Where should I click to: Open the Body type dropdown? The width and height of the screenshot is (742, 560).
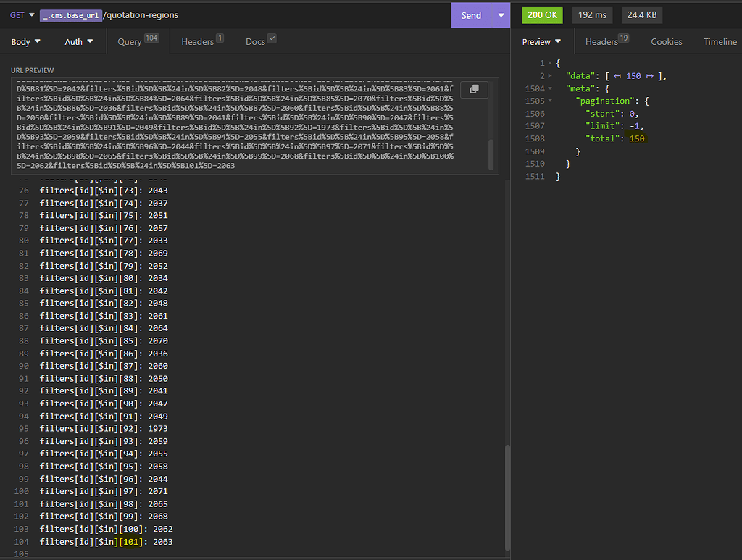click(x=26, y=42)
